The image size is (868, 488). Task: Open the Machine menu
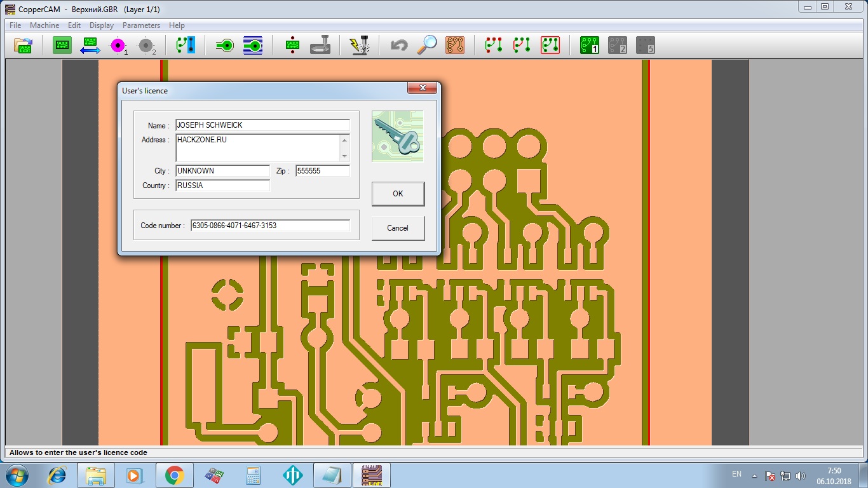click(44, 25)
